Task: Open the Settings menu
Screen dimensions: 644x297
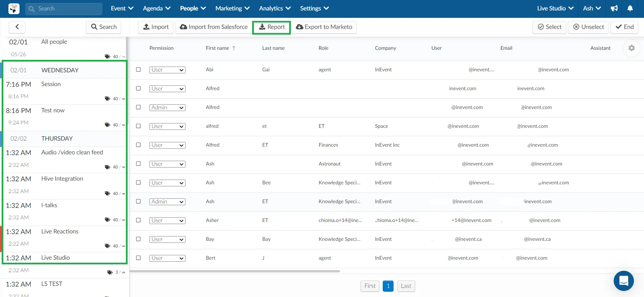Action: (314, 8)
